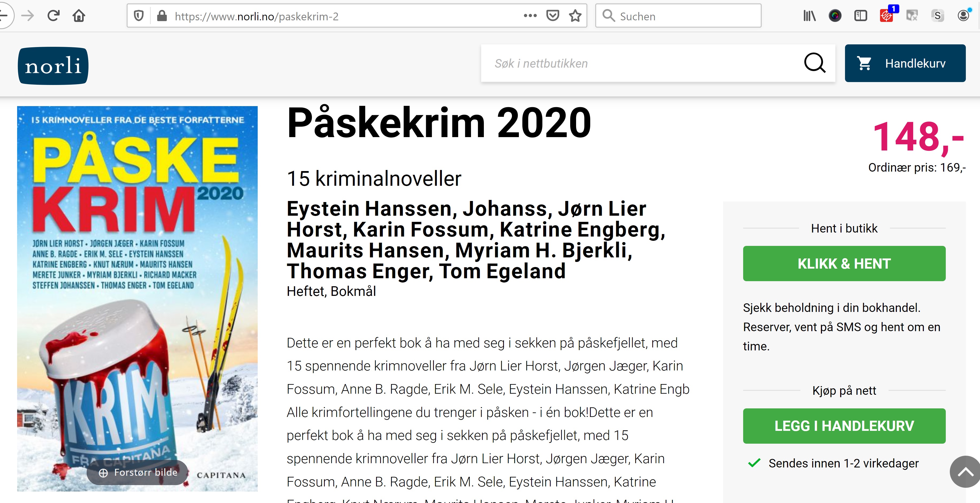This screenshot has height=503, width=980.
Task: Save page to Pocket
Action: (x=553, y=16)
